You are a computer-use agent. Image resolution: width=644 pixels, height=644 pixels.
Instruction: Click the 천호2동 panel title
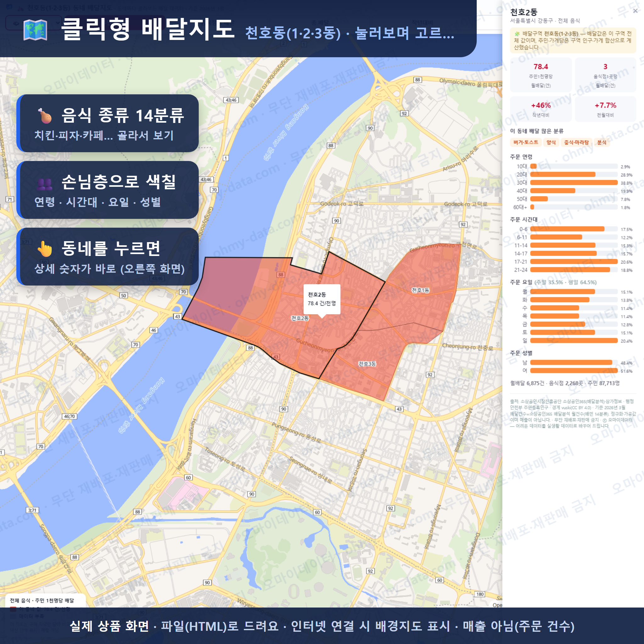[524, 12]
